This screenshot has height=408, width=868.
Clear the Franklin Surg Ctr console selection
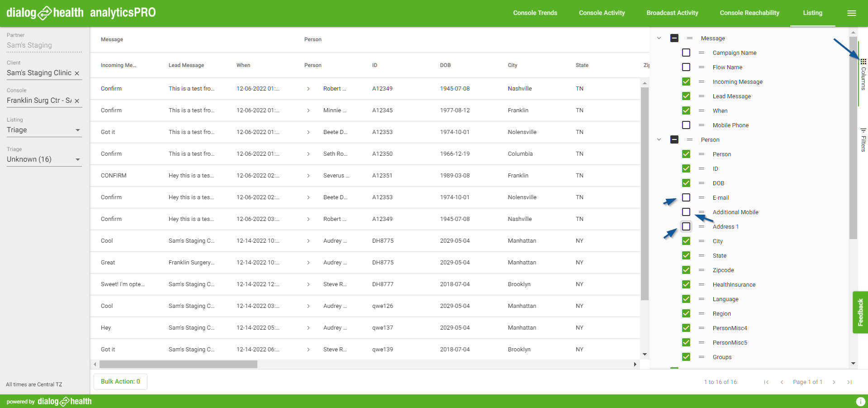77,101
